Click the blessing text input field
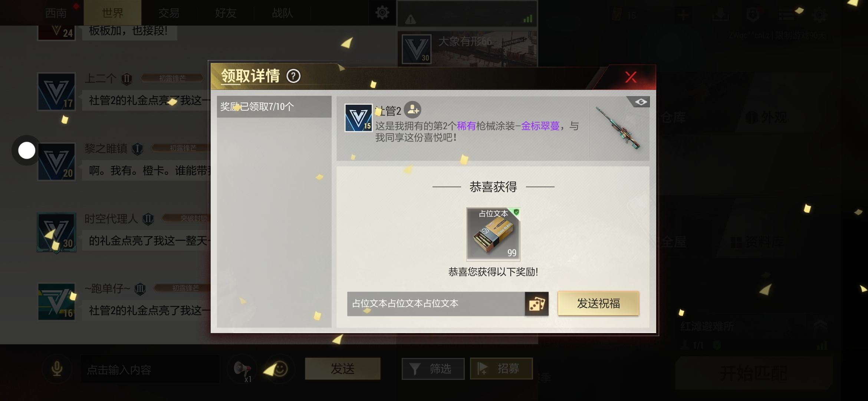868x401 pixels. click(x=436, y=304)
